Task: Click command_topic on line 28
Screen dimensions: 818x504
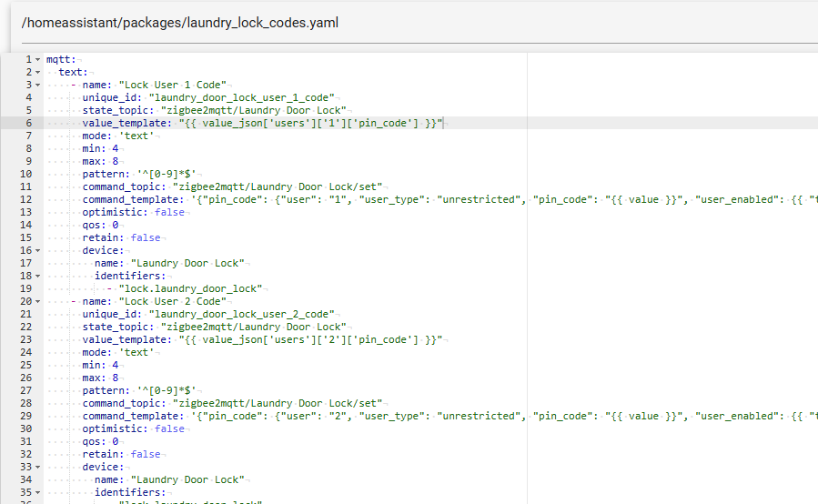Action: pyautogui.click(x=232, y=403)
